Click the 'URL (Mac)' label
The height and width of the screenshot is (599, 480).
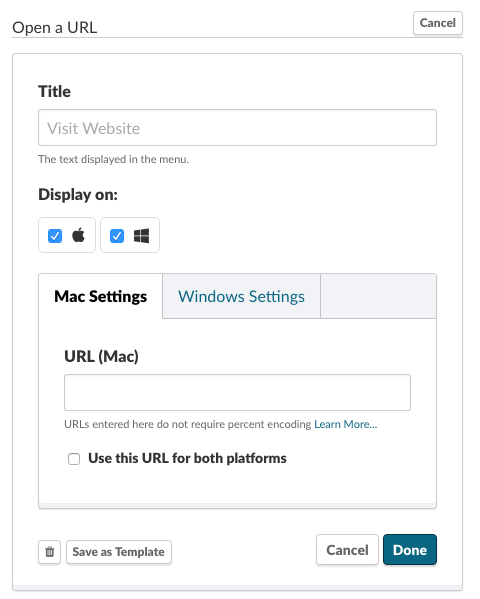click(x=101, y=356)
